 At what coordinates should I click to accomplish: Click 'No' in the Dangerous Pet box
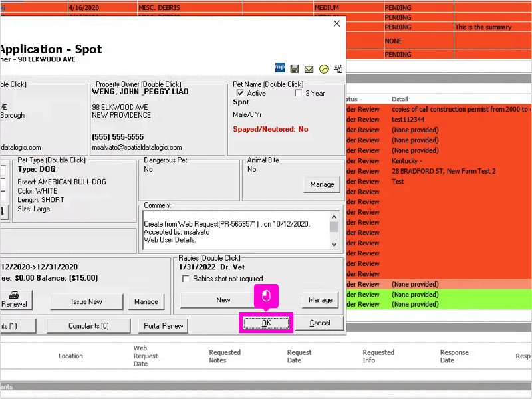click(x=148, y=169)
